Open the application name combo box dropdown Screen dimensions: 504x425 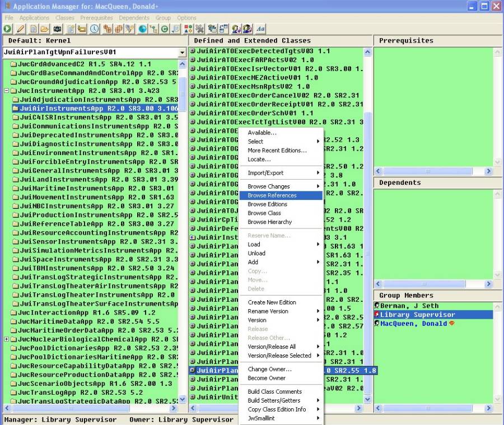pos(181,51)
